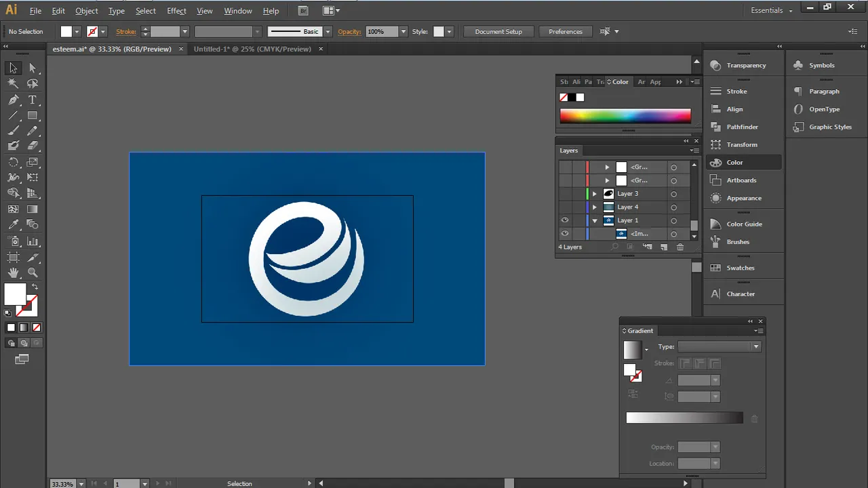Viewport: 868px width, 488px height.
Task: Select the Pencil tool
Action: pos(33,131)
